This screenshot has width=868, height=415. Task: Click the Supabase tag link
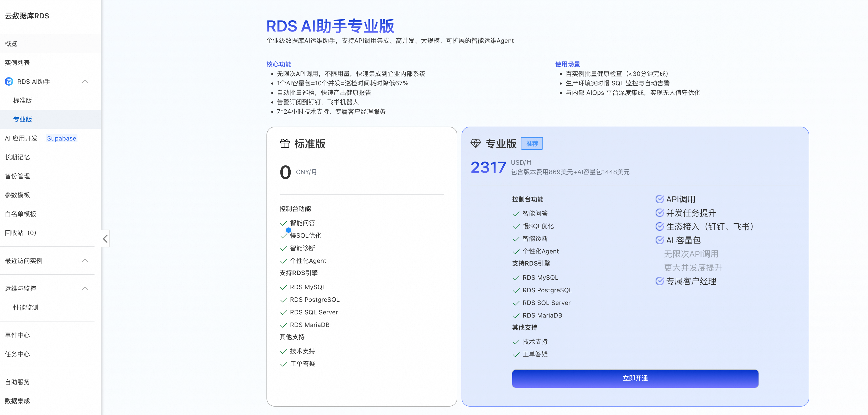pyautogui.click(x=61, y=138)
